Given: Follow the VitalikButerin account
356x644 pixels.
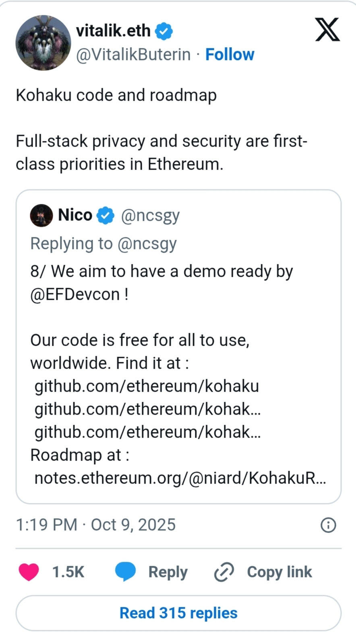Looking at the screenshot, I should (x=230, y=54).
